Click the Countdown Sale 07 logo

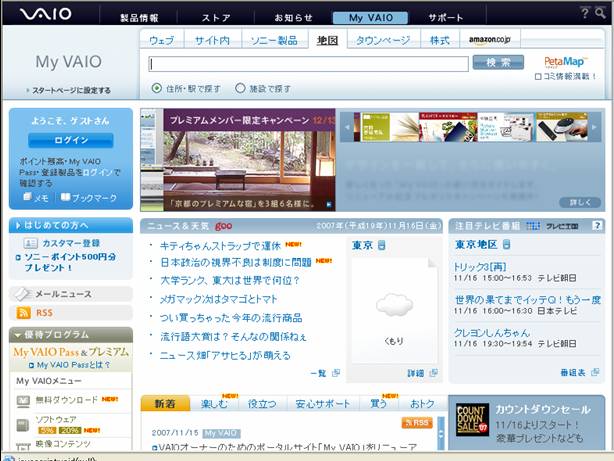[x=472, y=419]
